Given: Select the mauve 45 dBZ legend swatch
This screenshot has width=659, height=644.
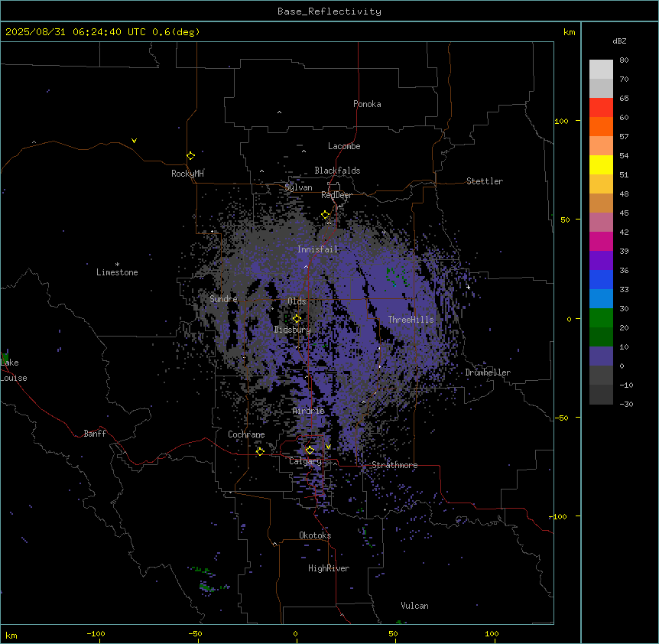Looking at the screenshot, I should tap(601, 222).
